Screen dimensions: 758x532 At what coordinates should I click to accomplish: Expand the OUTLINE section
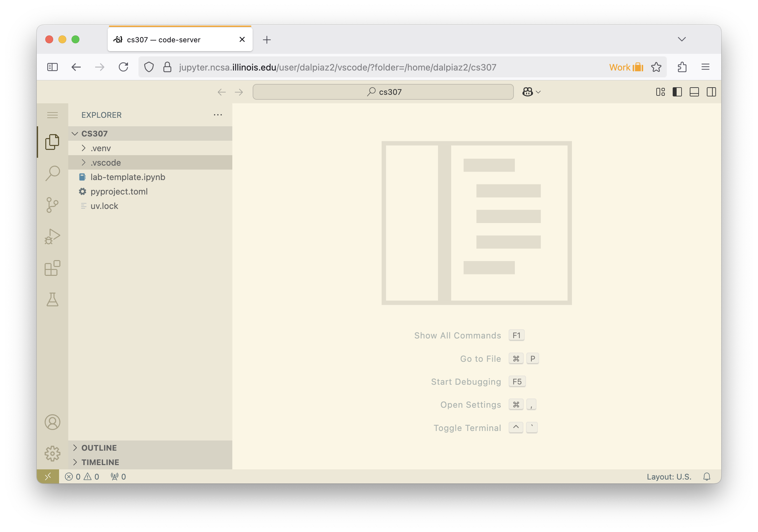point(99,448)
